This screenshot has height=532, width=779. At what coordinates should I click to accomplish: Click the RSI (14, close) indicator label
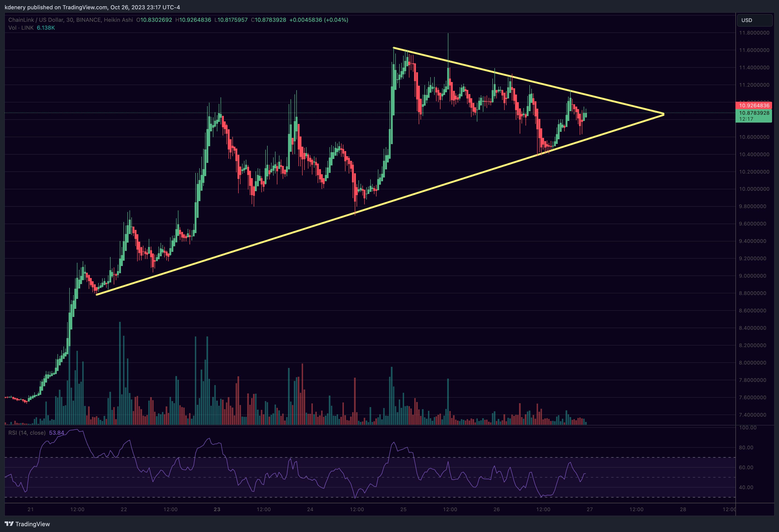point(27,433)
